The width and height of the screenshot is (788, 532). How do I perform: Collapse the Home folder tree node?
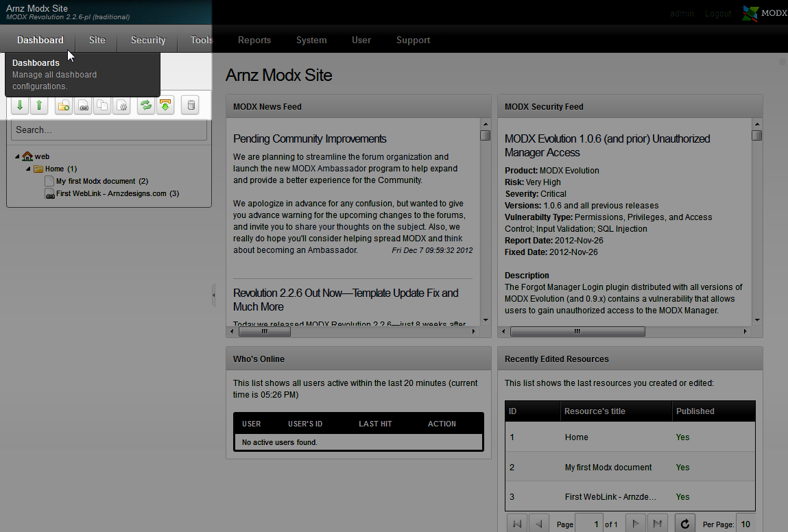pyautogui.click(x=28, y=169)
